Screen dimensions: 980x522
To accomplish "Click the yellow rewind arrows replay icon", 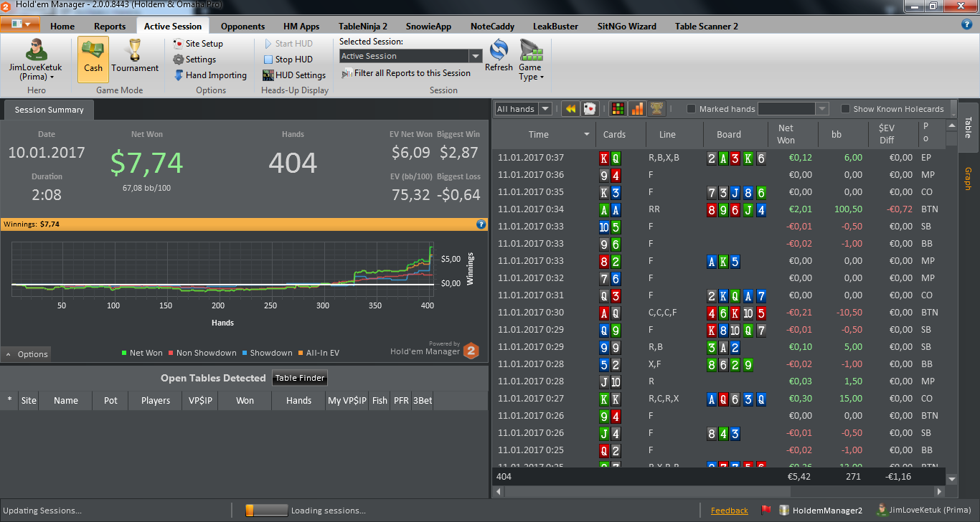I will point(570,109).
